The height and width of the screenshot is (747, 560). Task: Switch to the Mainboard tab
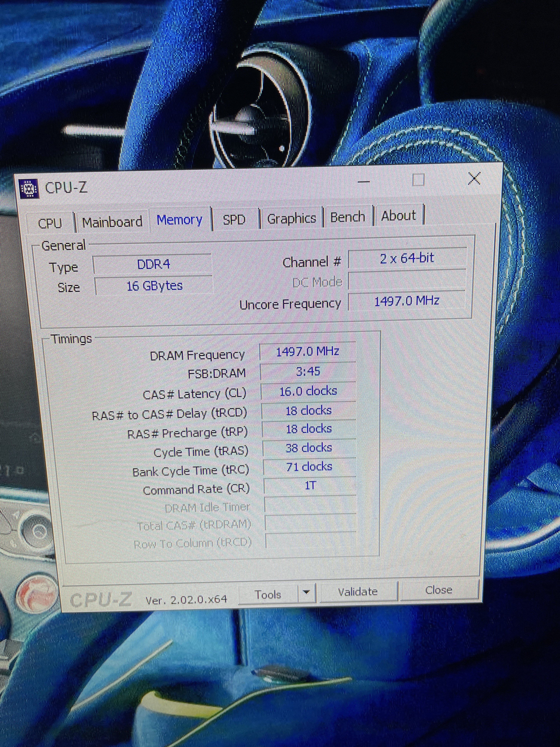point(112,222)
